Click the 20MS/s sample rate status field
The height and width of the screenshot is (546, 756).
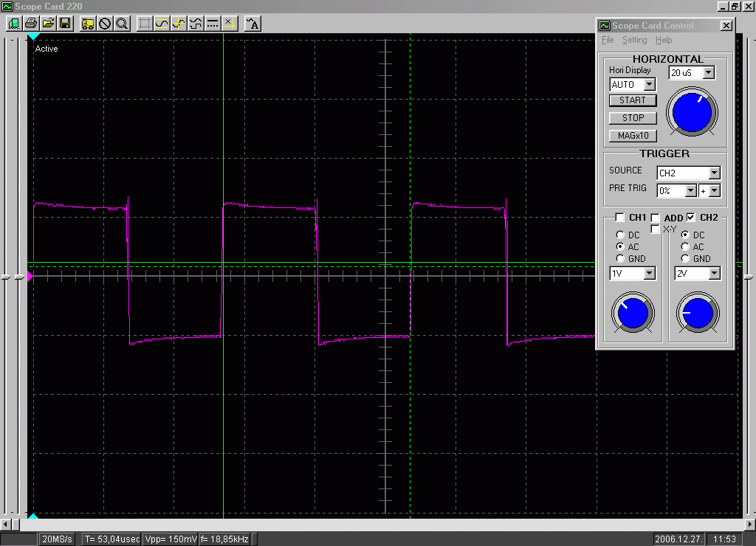click(57, 539)
